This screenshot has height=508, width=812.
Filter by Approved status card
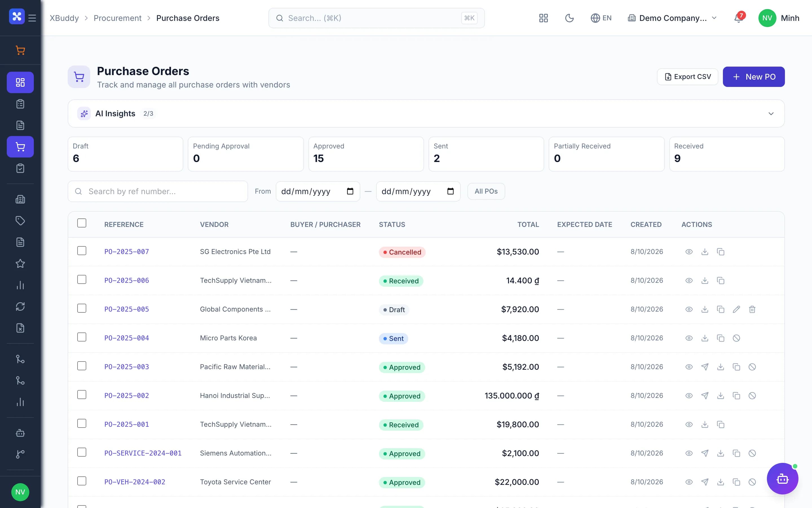(366, 154)
